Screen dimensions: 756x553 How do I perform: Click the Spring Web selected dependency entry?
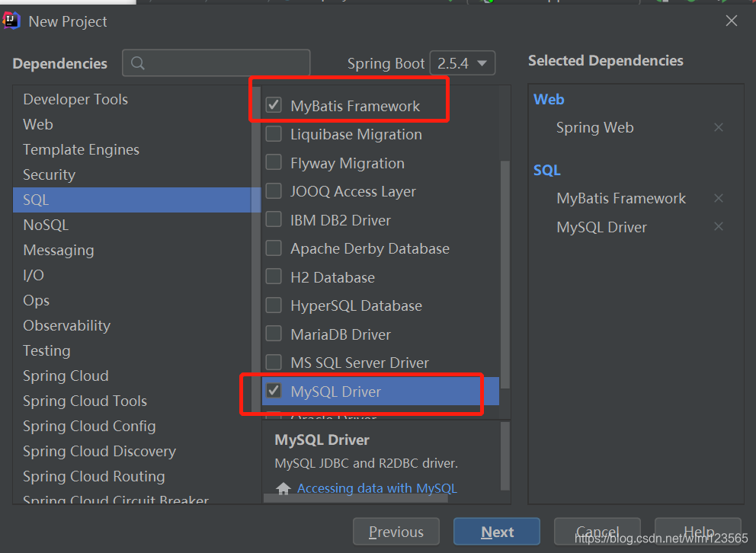click(x=594, y=127)
